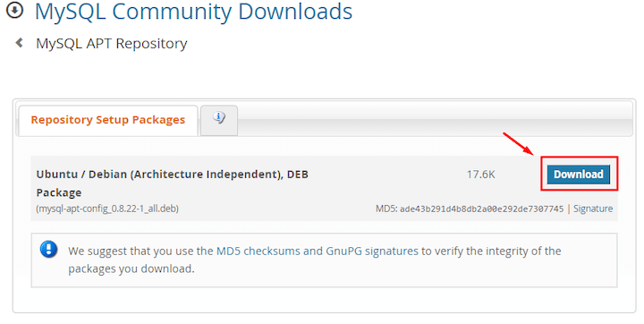644x324 pixels.
Task: Select the Repository Setup Packages tab
Action: [x=108, y=120]
